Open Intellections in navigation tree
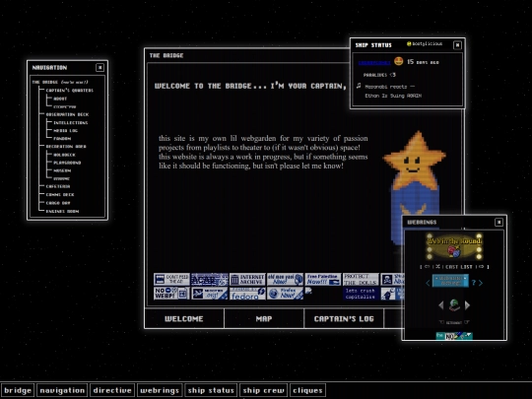The image size is (532, 399). tap(71, 122)
